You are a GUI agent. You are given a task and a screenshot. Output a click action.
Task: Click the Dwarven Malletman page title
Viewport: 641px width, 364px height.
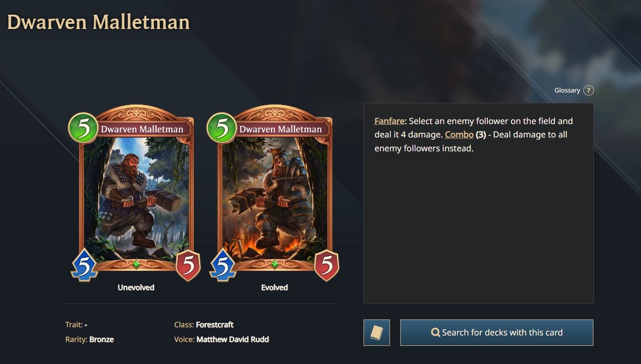(x=98, y=22)
